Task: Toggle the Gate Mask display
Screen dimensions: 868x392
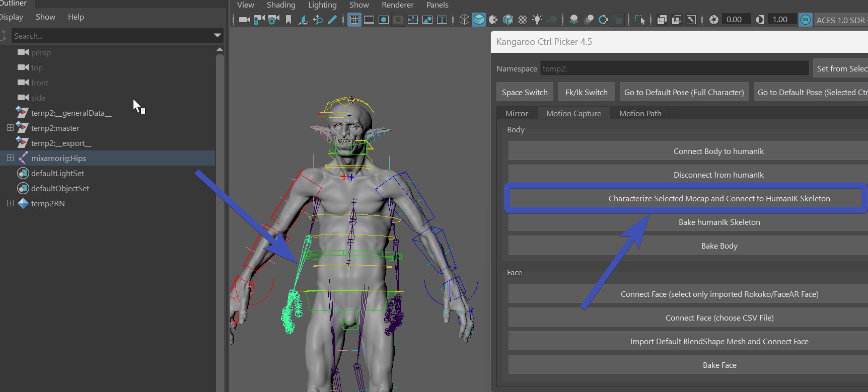Action: click(398, 20)
